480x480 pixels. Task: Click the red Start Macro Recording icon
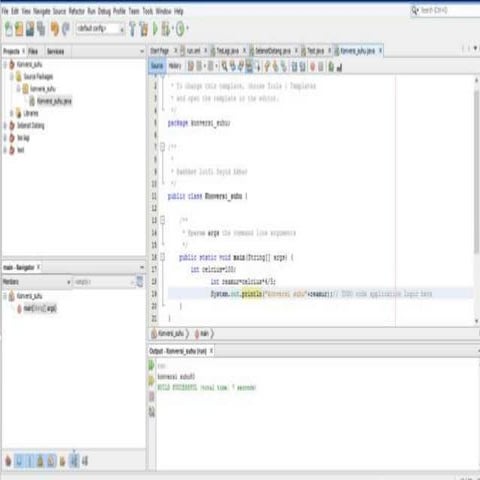coord(313,67)
